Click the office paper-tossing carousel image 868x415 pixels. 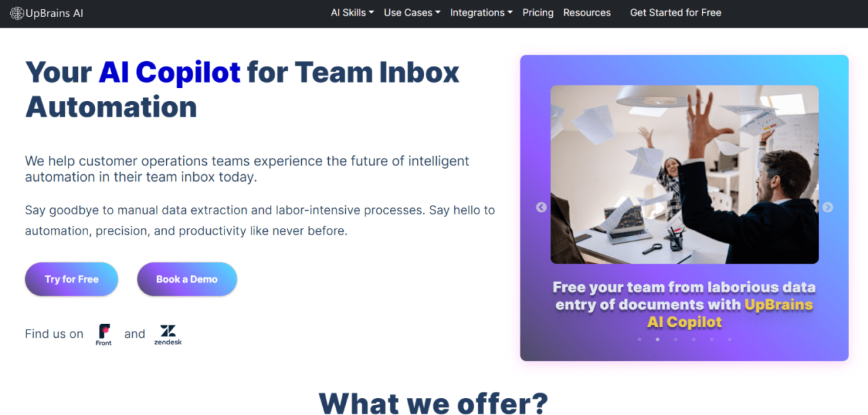coord(684,174)
